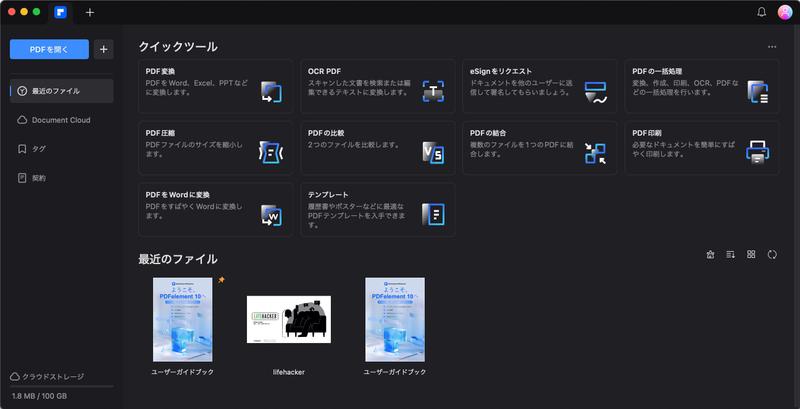This screenshot has height=409, width=800.
Task: Select タグ in the sidebar
Action: click(40, 149)
